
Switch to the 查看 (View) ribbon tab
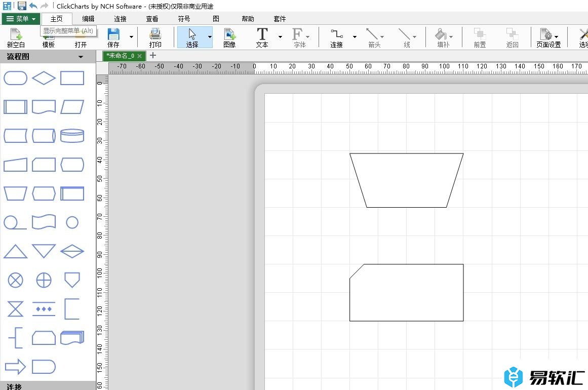click(152, 19)
